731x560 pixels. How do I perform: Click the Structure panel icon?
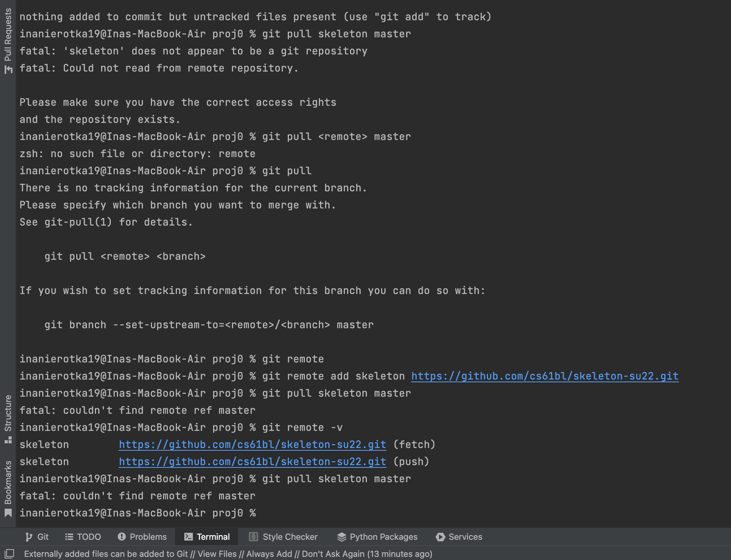(8, 440)
